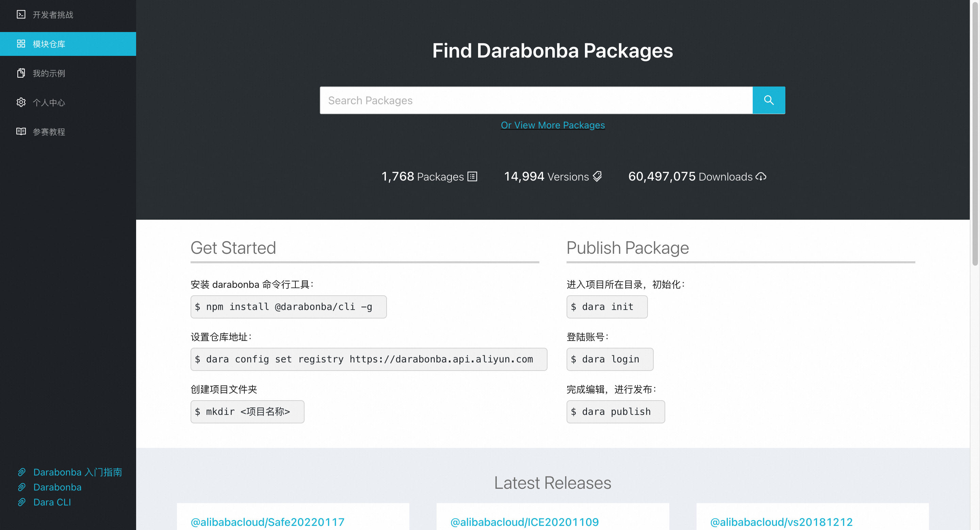Open the Darabonba 入门指南 link
Viewport: 980px width, 530px height.
(78, 472)
